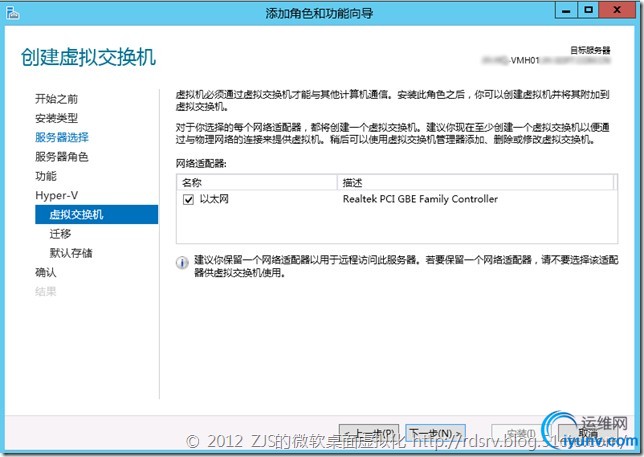Click the 目标服务器 label
This screenshot has height=457, width=644.
(x=590, y=50)
